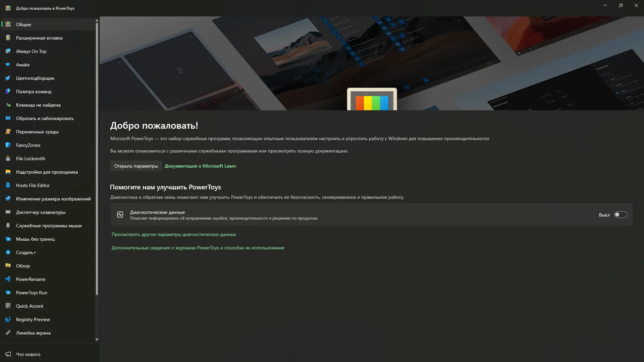
Task: Click the Always On Top sidebar icon
Action: pyautogui.click(x=8, y=51)
